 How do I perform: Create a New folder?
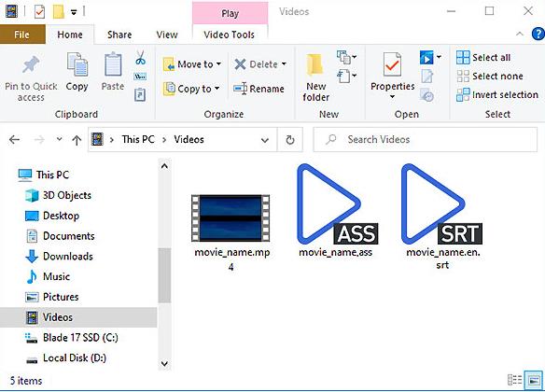(315, 77)
